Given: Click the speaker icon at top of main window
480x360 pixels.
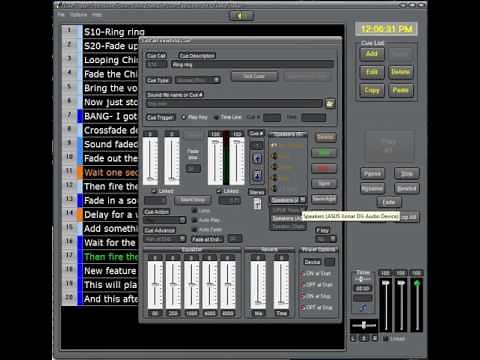Looking at the screenshot, I should 242,16.
